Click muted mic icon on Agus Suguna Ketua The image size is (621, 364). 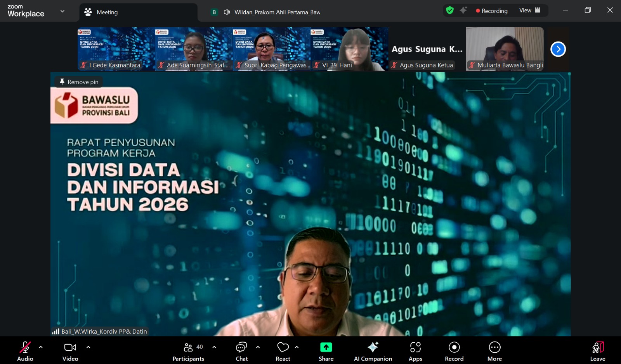coord(394,65)
